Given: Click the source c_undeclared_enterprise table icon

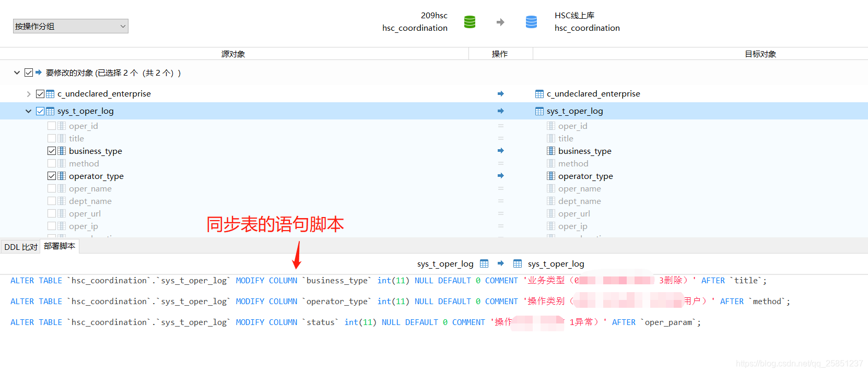Looking at the screenshot, I should pyautogui.click(x=50, y=94).
